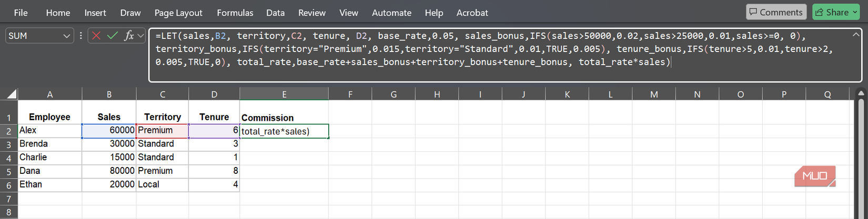Cancel the formula entry with X icon
This screenshot has width=868, height=219.
(x=96, y=36)
